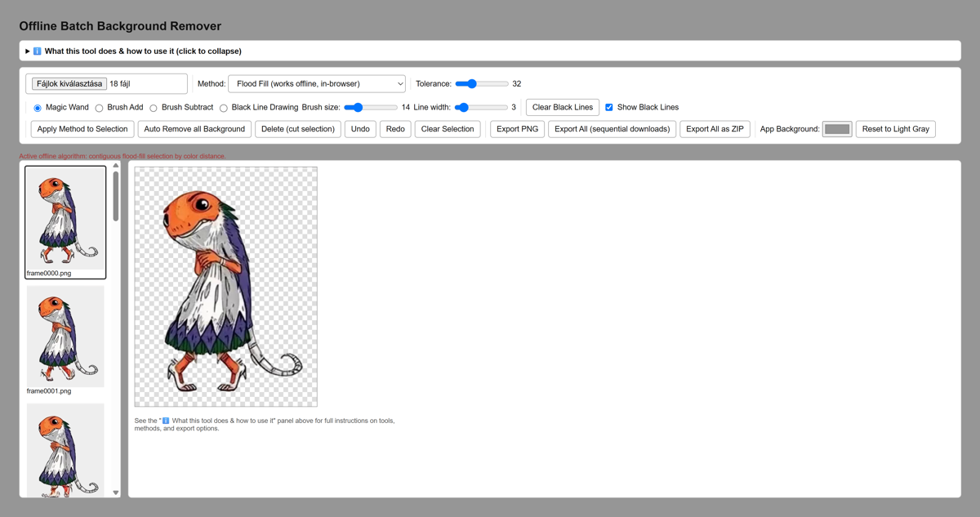This screenshot has height=517, width=980.
Task: Toggle the Show Black Lines checkbox
Action: pyautogui.click(x=609, y=107)
